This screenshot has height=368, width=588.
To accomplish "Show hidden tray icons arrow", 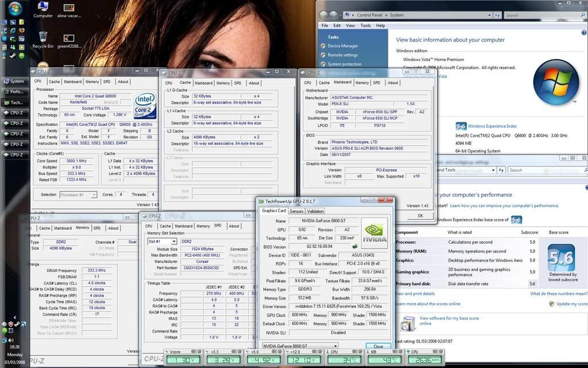I will click(14, 317).
